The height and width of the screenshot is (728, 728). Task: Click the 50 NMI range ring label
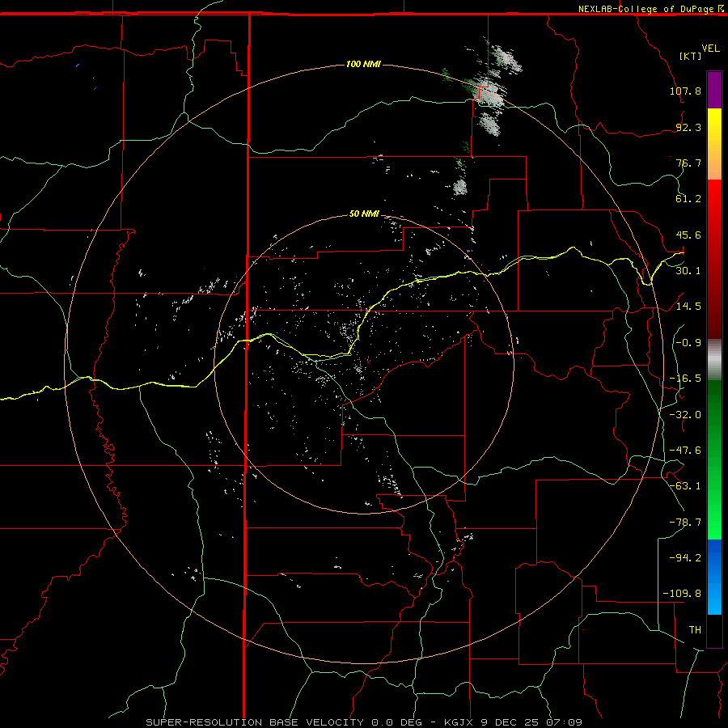point(364,214)
